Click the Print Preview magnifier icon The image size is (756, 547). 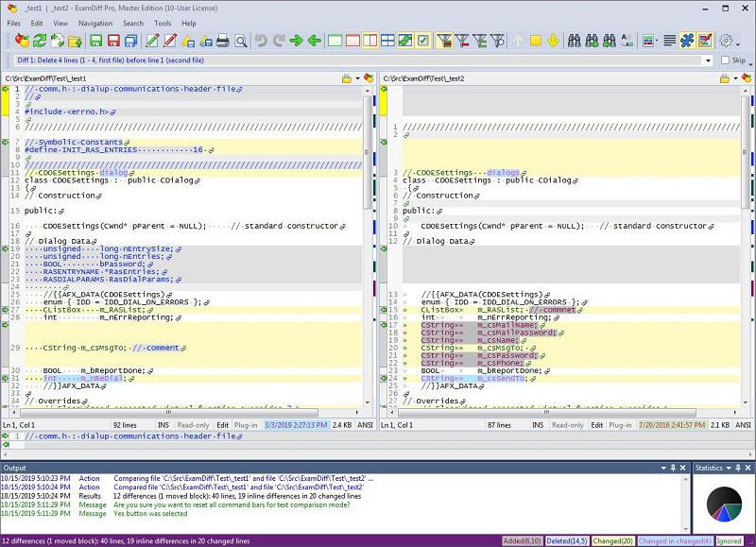[x=241, y=41]
